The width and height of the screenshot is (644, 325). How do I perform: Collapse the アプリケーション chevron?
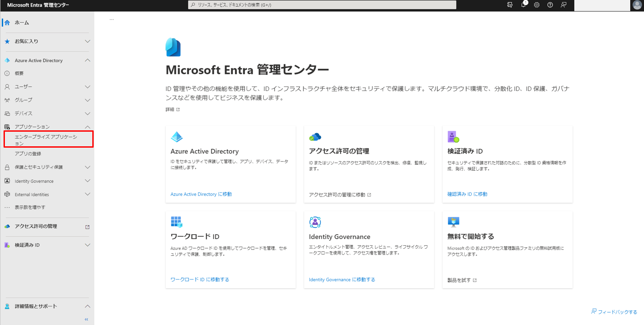pyautogui.click(x=87, y=127)
